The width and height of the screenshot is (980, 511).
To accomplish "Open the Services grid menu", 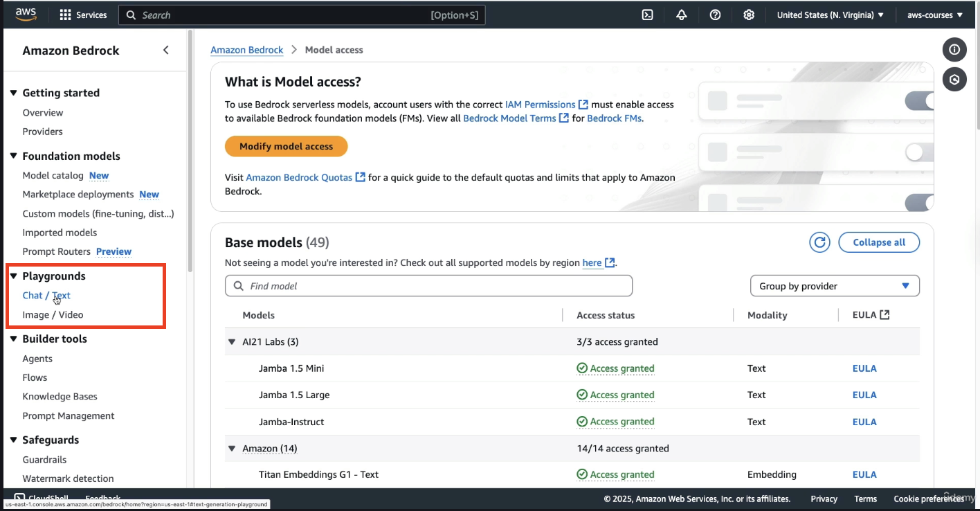I will [83, 15].
